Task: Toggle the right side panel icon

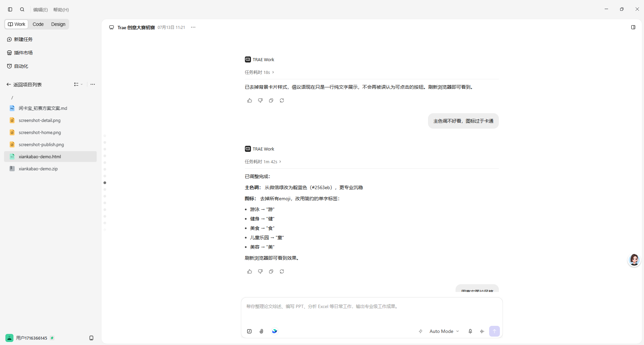Action: (x=633, y=27)
